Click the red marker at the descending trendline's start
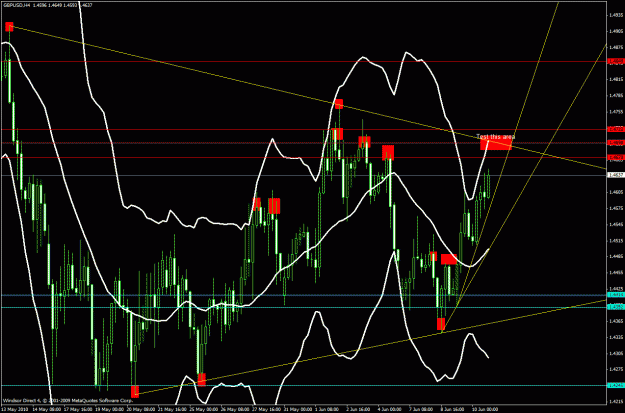This screenshot has width=625, height=413. pyautogui.click(x=9, y=27)
